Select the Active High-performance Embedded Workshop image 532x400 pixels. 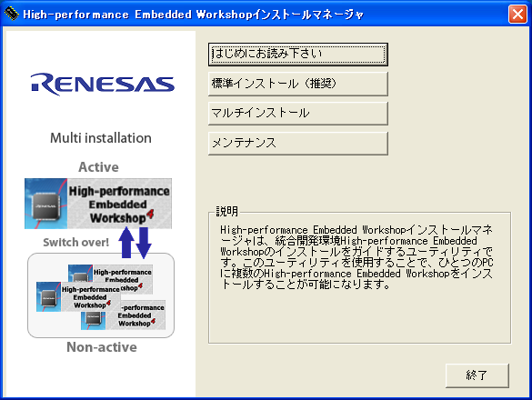[98, 204]
